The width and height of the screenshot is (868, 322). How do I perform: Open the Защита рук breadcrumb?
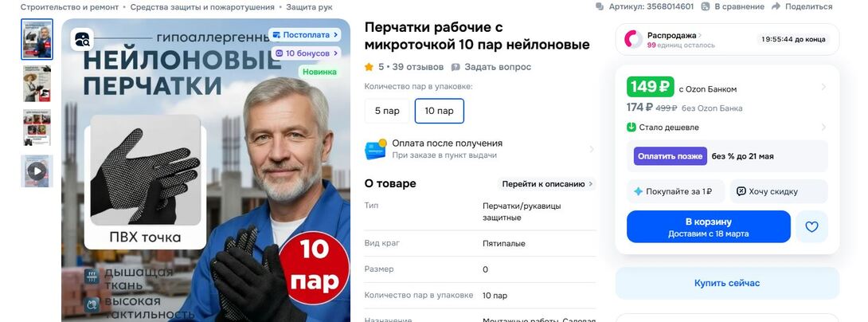point(310,7)
